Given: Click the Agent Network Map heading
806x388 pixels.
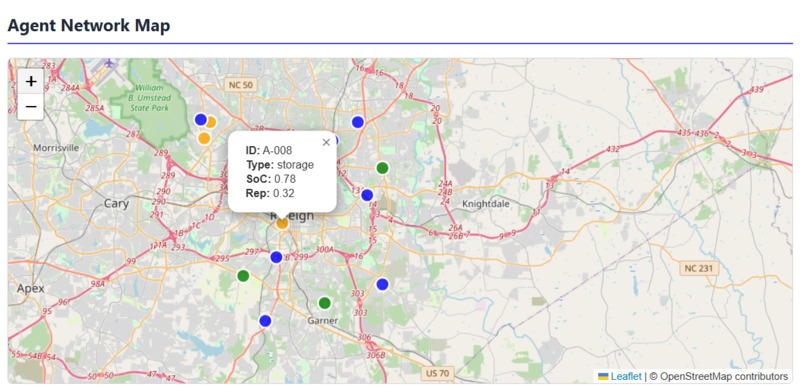Looking at the screenshot, I should point(89,25).
